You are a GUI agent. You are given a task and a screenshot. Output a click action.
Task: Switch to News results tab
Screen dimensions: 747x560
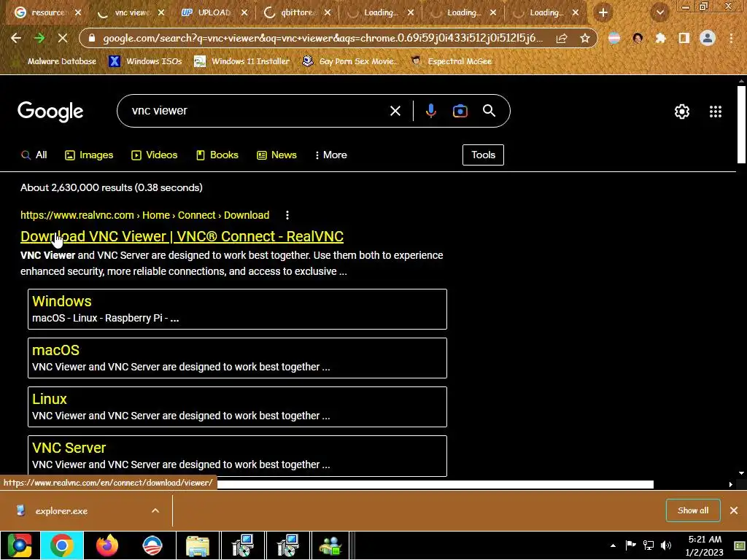[276, 155]
